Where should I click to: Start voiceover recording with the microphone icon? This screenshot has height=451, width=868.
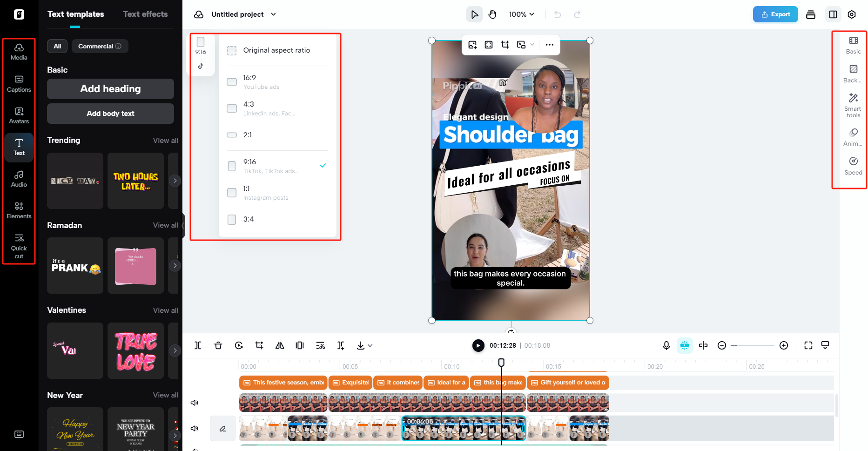(666, 345)
